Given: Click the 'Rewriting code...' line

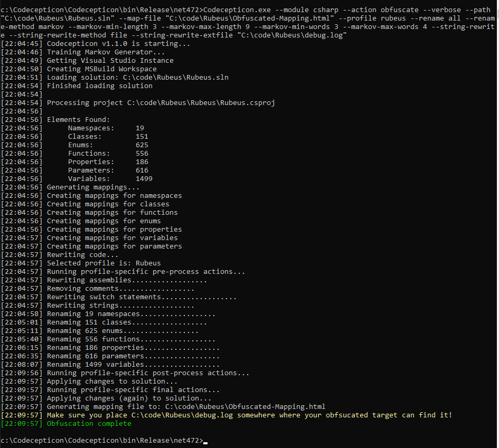Looking at the screenshot, I should (60, 255).
